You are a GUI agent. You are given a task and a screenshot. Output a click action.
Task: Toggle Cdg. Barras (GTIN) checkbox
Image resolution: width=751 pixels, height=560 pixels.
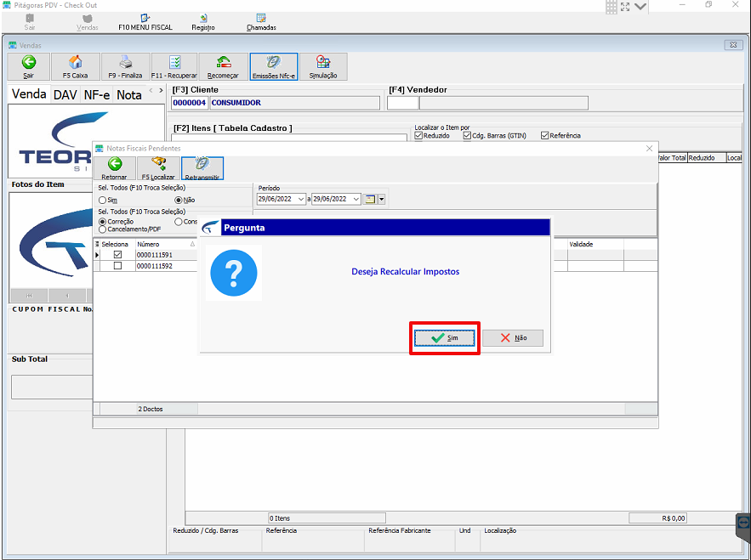tap(468, 136)
